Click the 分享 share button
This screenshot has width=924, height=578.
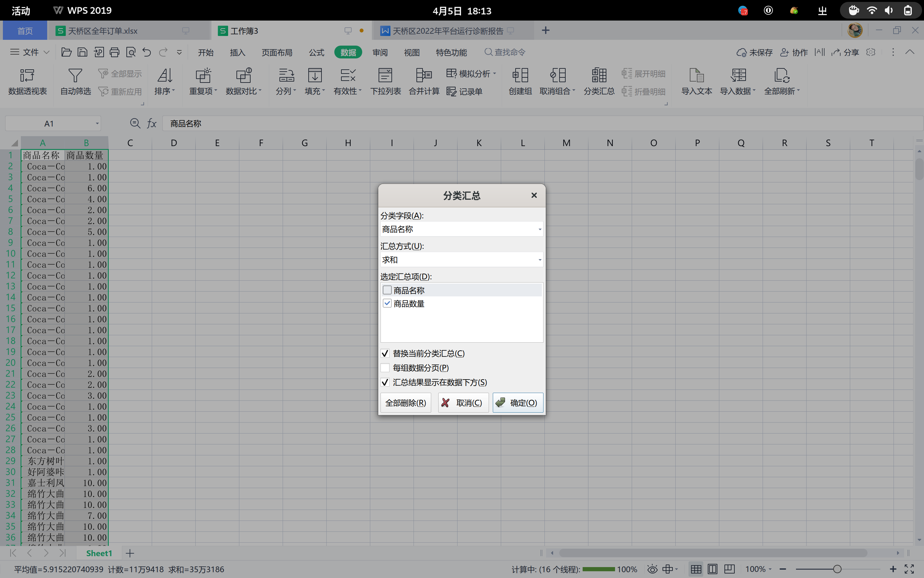845,52
